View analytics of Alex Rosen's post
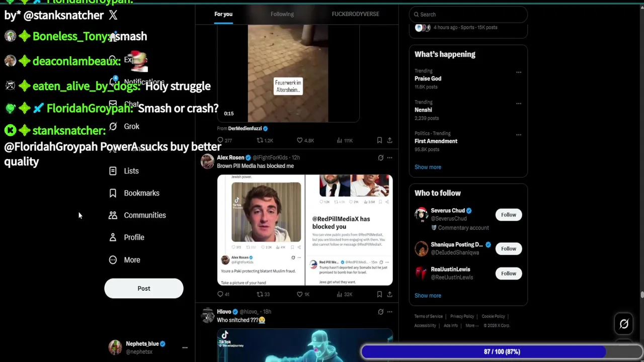The width and height of the screenshot is (644, 362). (344, 294)
